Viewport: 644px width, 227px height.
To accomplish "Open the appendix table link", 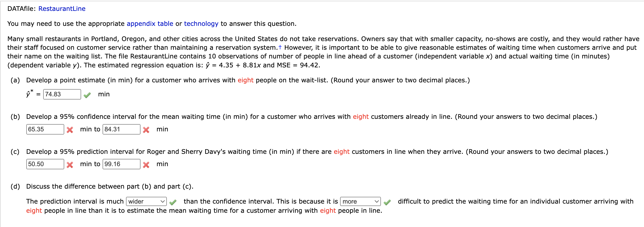I will (150, 24).
